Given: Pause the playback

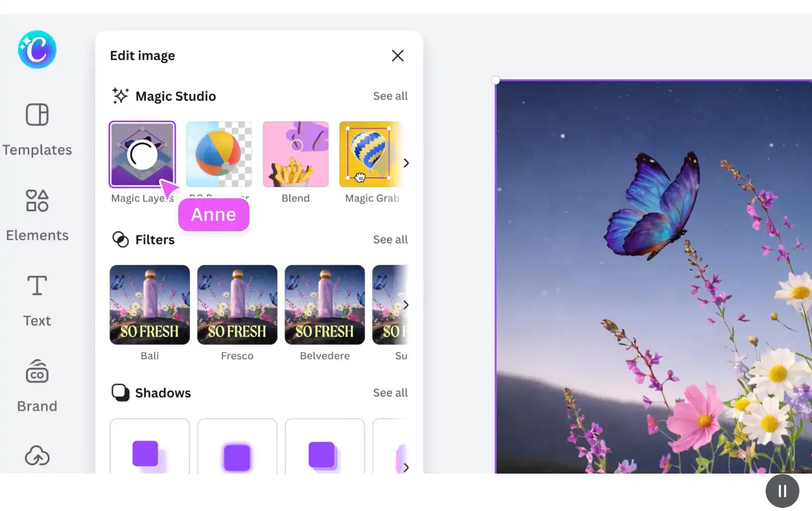Looking at the screenshot, I should tap(783, 490).
